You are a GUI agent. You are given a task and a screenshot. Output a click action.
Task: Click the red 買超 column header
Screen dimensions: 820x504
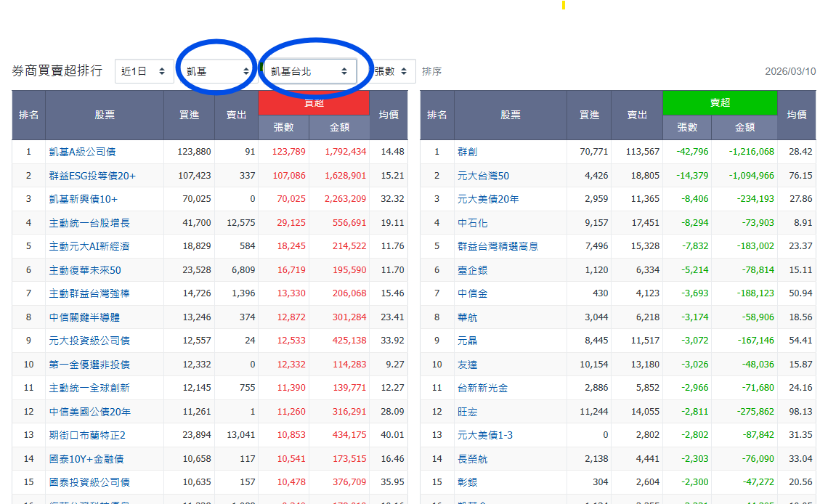(x=314, y=102)
